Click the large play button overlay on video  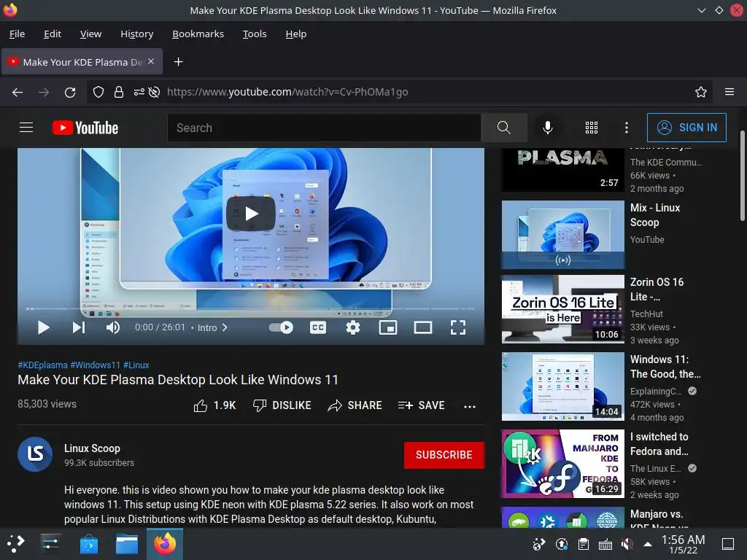coord(251,214)
